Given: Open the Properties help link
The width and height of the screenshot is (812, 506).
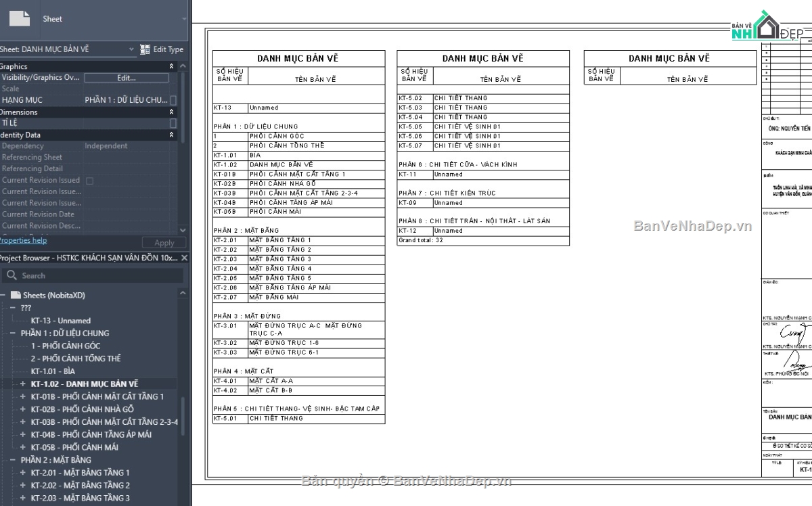Looking at the screenshot, I should tap(22, 240).
